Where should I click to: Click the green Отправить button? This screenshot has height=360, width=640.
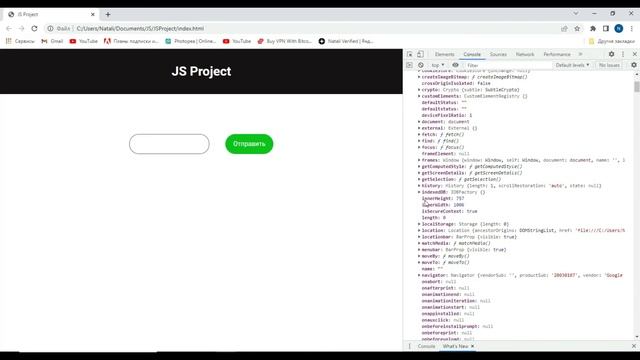tap(249, 144)
